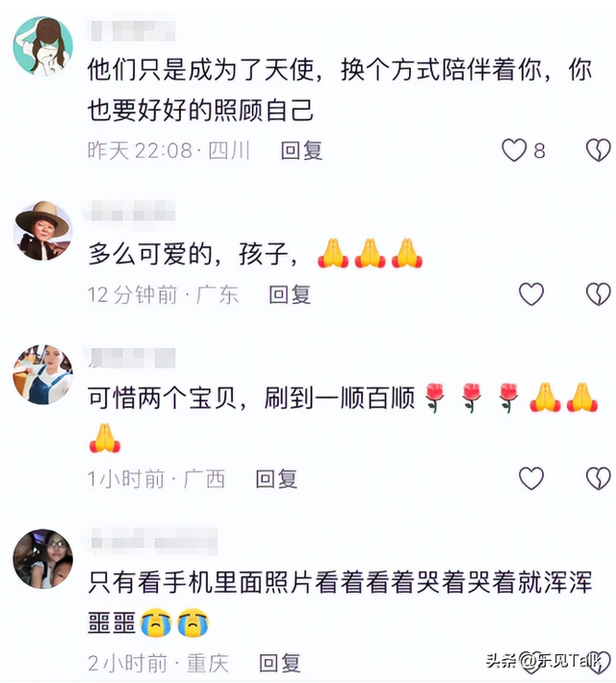
Task: Reply to the Sichuan comment from yesterday 22:08
Action: 301,151
